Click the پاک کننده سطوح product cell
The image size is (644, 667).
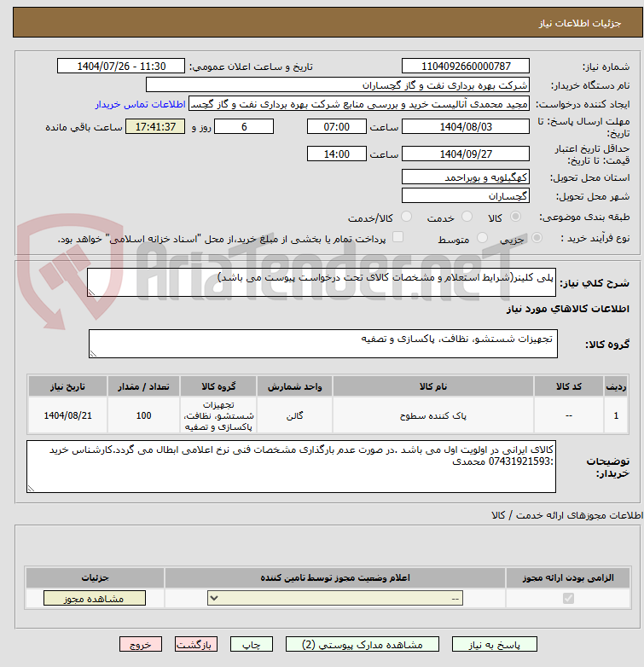(433, 415)
